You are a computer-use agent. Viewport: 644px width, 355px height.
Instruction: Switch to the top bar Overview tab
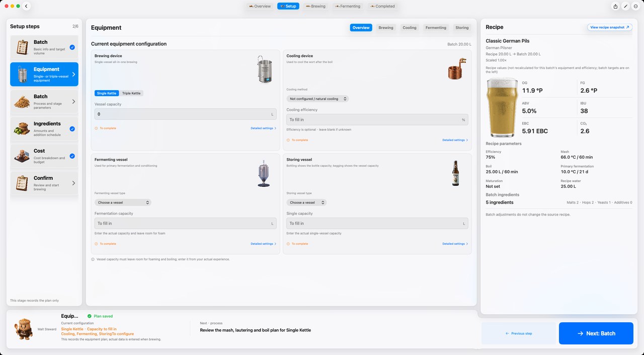260,6
